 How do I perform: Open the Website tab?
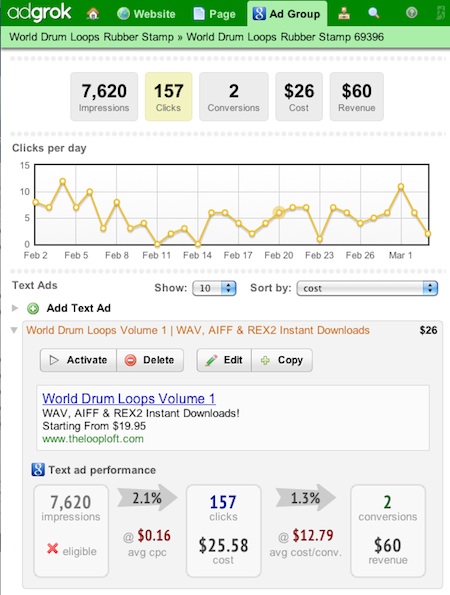point(146,14)
